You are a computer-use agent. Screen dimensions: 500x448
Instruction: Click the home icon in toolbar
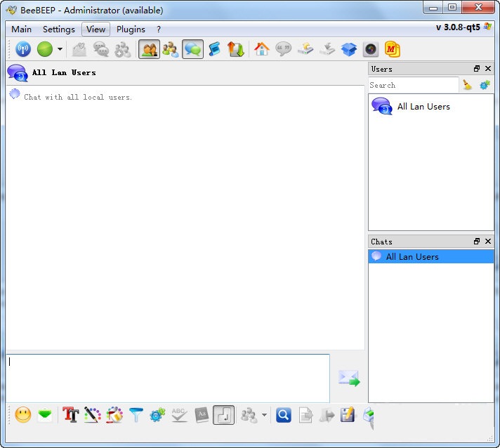tap(261, 49)
